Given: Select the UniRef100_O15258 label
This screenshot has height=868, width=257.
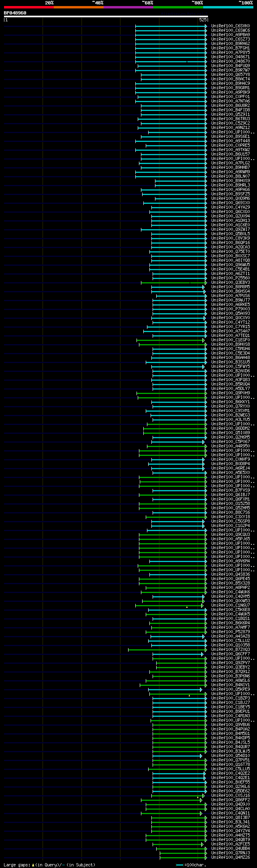Looking at the screenshot, I should pos(230,504).
